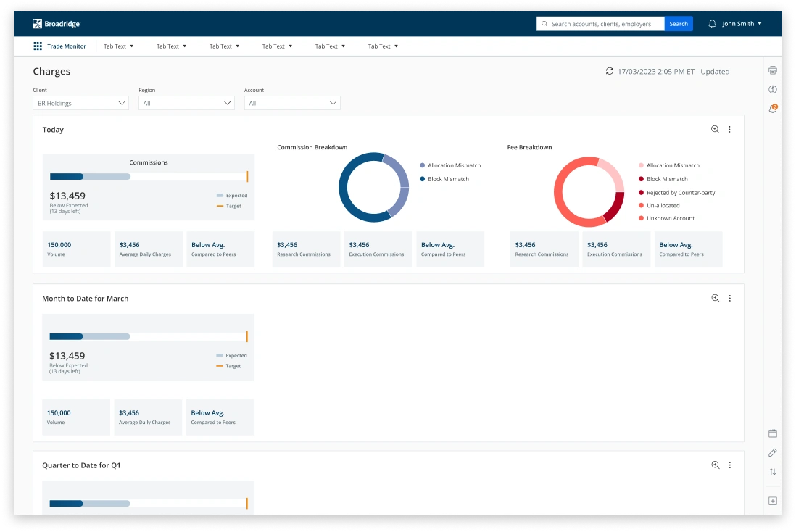The height and width of the screenshot is (532, 796).
Task: Select the edit pencil icon on the sidebar
Action: click(772, 452)
